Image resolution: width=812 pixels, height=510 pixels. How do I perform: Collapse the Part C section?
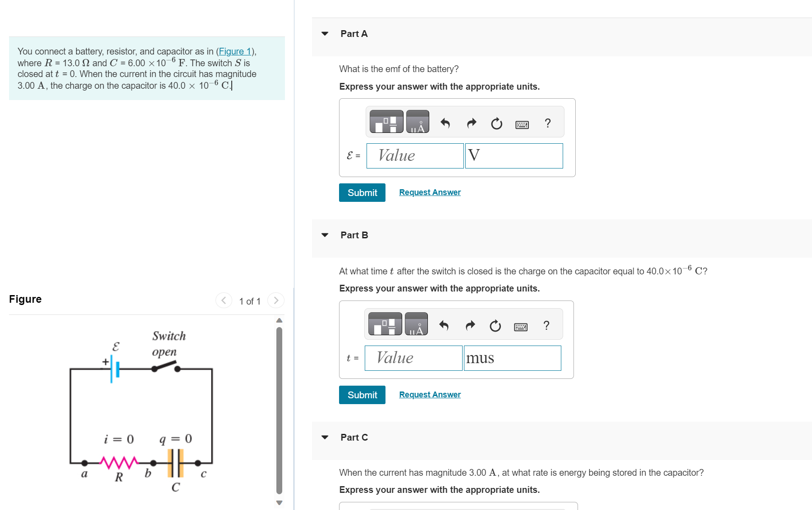tap(325, 437)
